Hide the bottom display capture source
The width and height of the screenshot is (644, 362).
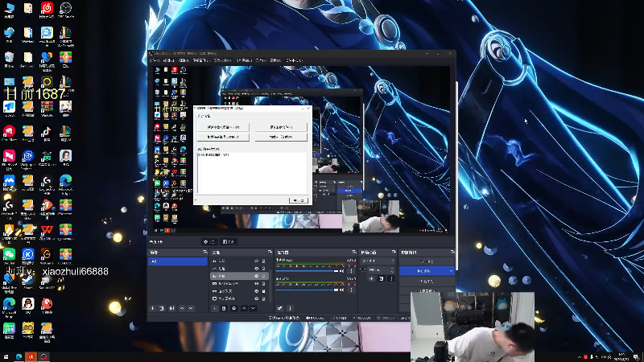(x=256, y=298)
